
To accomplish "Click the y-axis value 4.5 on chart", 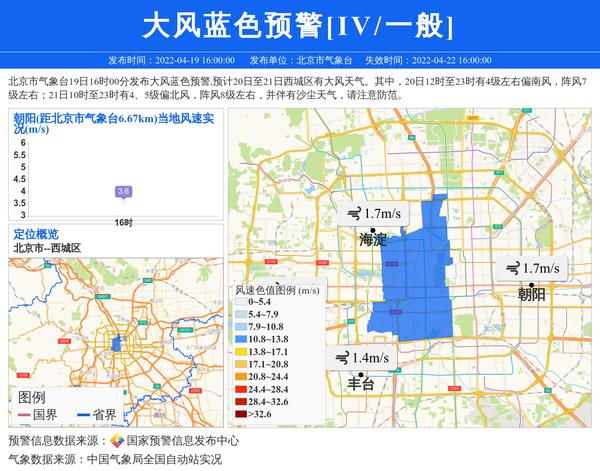I will pyautogui.click(x=20, y=179).
